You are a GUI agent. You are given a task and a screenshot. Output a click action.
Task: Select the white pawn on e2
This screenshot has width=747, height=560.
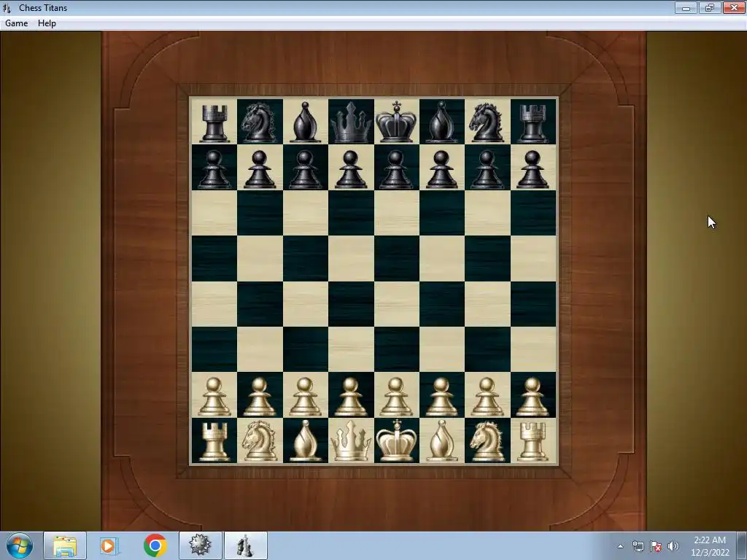[396, 397]
